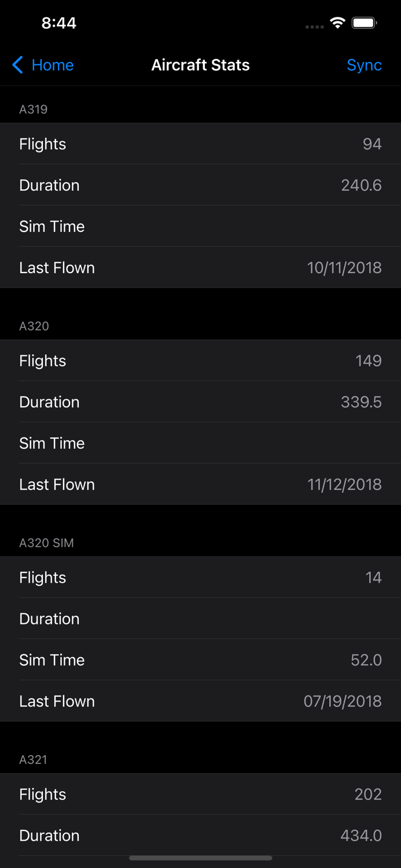
Task: Tap Flights count 202 for A321
Action: pyautogui.click(x=369, y=794)
